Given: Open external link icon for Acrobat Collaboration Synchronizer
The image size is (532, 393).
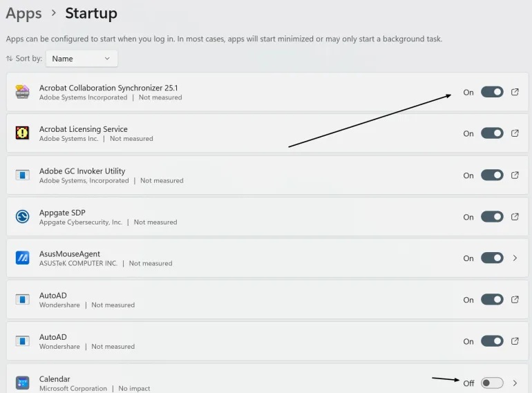Looking at the screenshot, I should coord(515,92).
